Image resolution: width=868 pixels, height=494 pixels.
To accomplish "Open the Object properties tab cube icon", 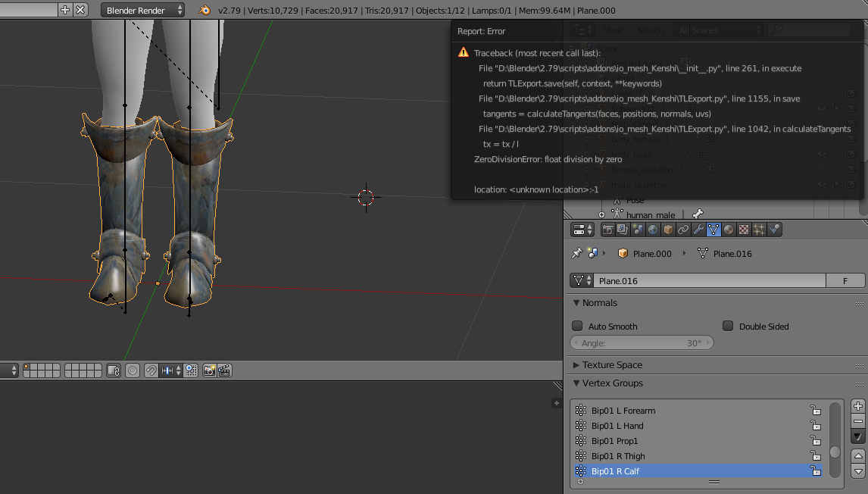I will click(668, 230).
